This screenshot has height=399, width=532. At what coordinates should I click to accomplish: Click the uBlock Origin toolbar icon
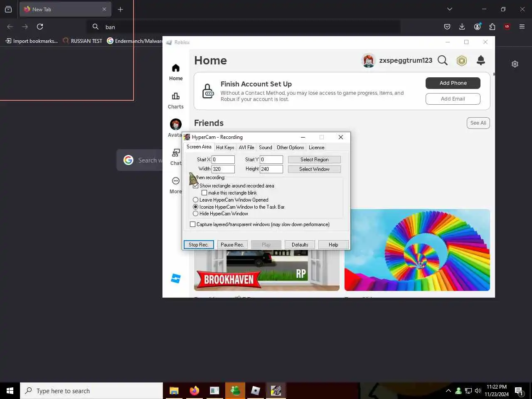tap(507, 27)
